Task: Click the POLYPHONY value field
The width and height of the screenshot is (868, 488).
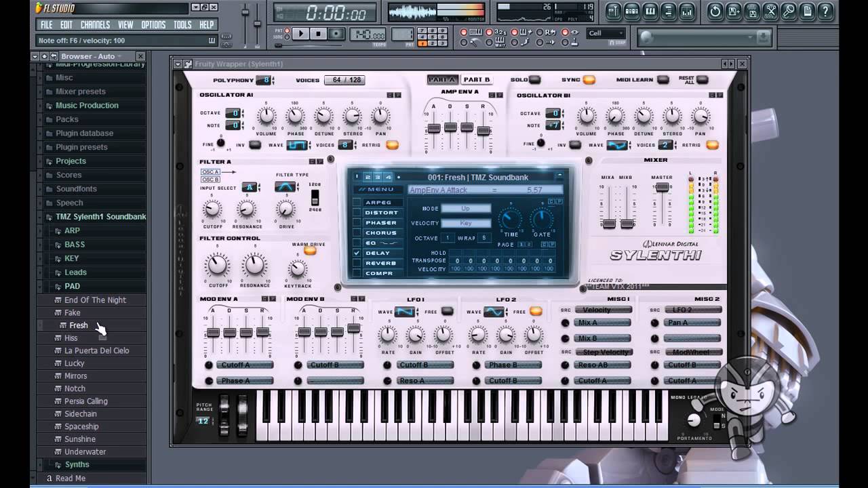Action: pos(264,80)
